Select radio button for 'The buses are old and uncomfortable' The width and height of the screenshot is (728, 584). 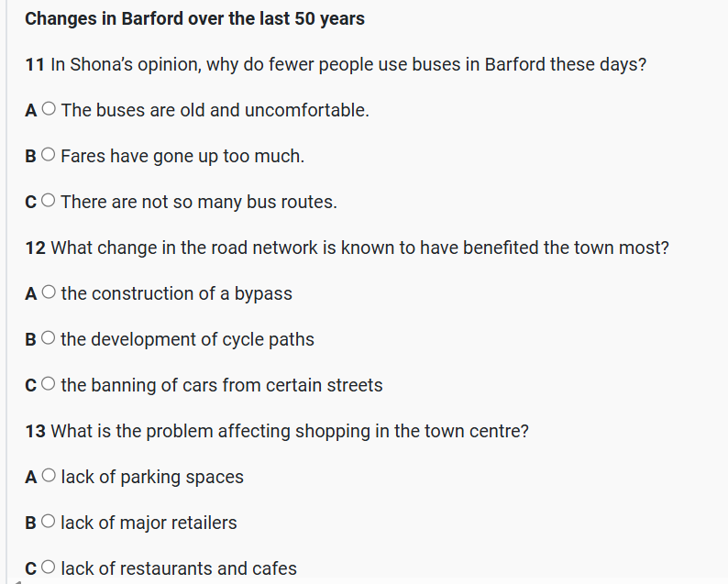pyautogui.click(x=49, y=110)
